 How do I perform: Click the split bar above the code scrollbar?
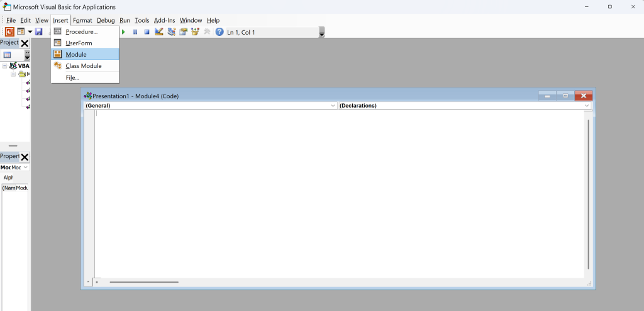click(588, 111)
